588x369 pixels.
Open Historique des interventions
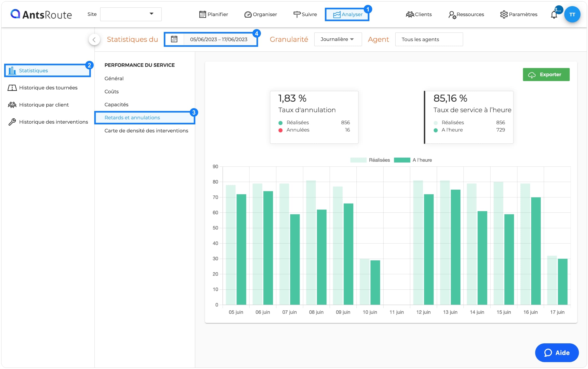[48, 122]
